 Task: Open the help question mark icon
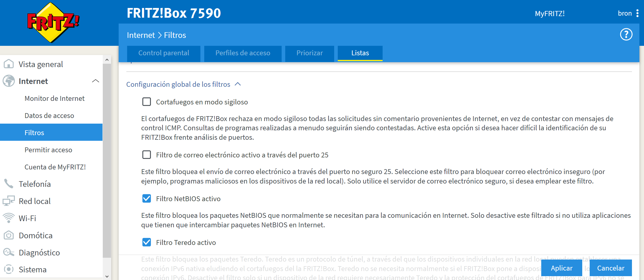626,35
